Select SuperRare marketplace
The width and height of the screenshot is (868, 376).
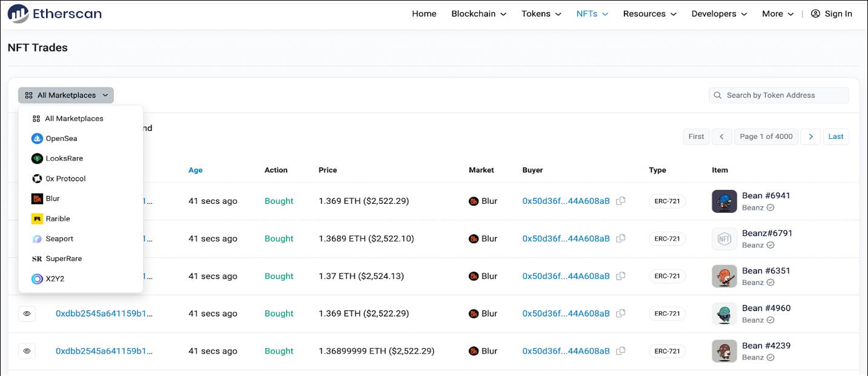[81, 259]
